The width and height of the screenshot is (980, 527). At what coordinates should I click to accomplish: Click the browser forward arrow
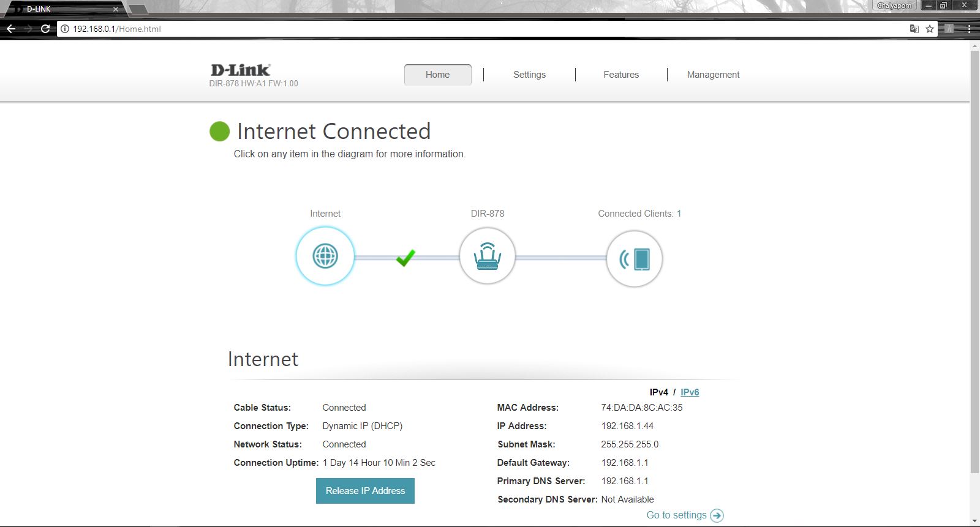pos(28,29)
